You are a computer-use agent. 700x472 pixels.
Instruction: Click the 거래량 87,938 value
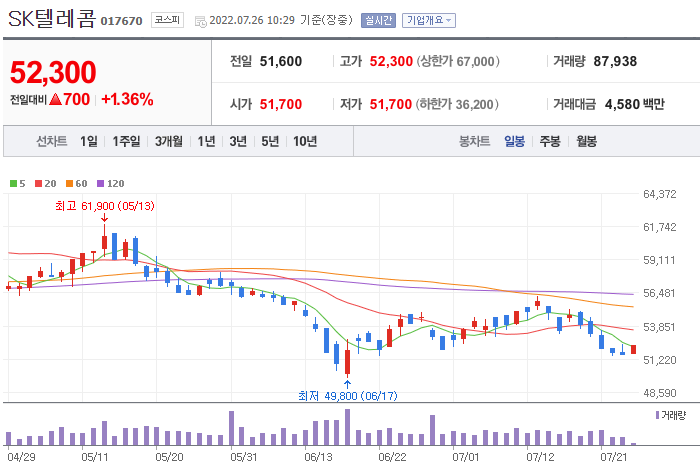tap(615, 61)
